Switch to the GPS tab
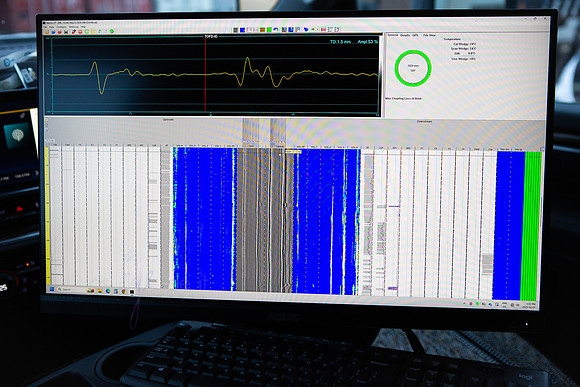This screenshot has width=580, height=387. [x=415, y=35]
